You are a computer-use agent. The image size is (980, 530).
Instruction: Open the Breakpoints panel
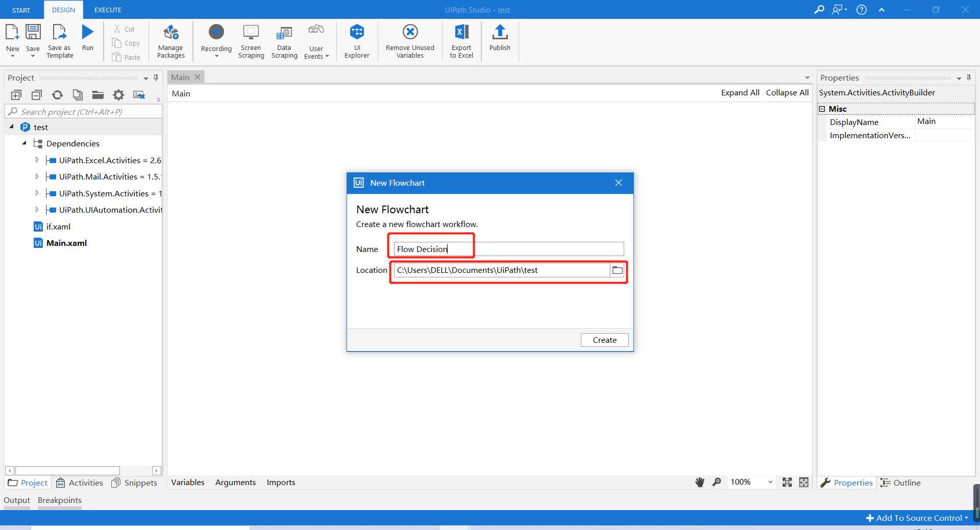[x=60, y=500]
